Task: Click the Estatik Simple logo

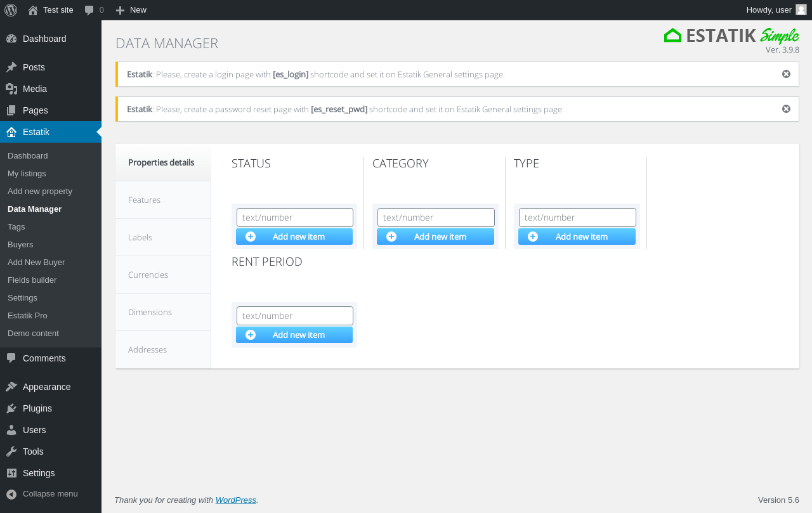Action: pos(731,36)
